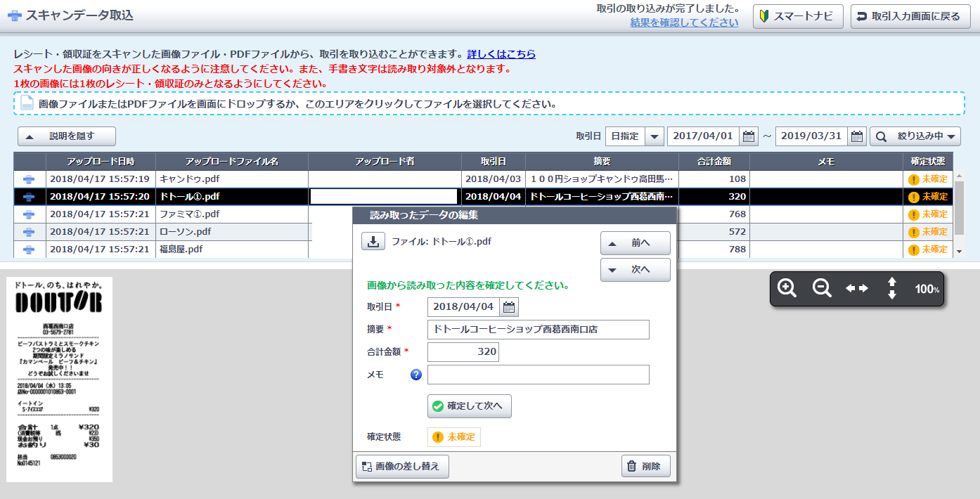Click 未確定 status in 福島屋.pdf row

click(x=928, y=249)
